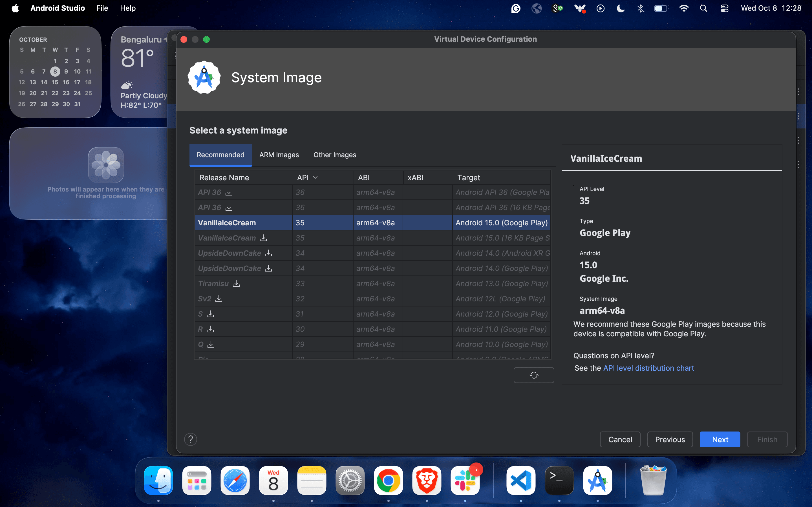Switch to ARM Images tab
Screen dimensions: 812x507
coord(279,155)
